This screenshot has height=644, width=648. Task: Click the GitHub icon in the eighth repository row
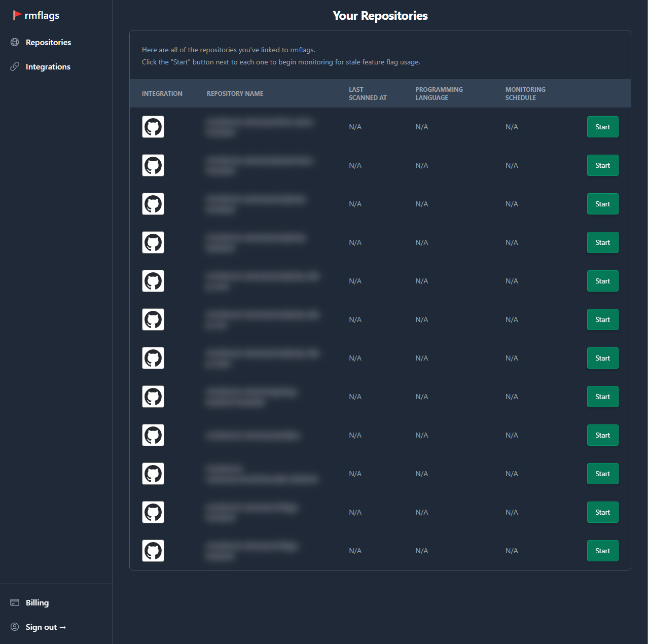(x=153, y=397)
